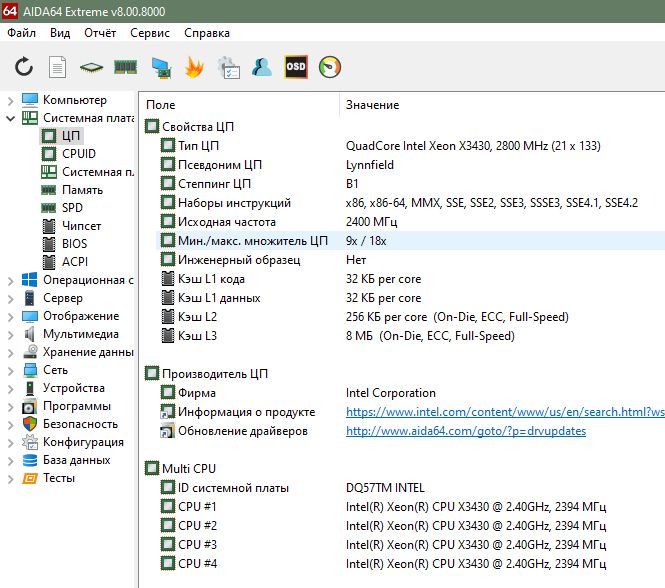The height and width of the screenshot is (588, 665).
Task: Click the Значение column header
Action: (372, 105)
